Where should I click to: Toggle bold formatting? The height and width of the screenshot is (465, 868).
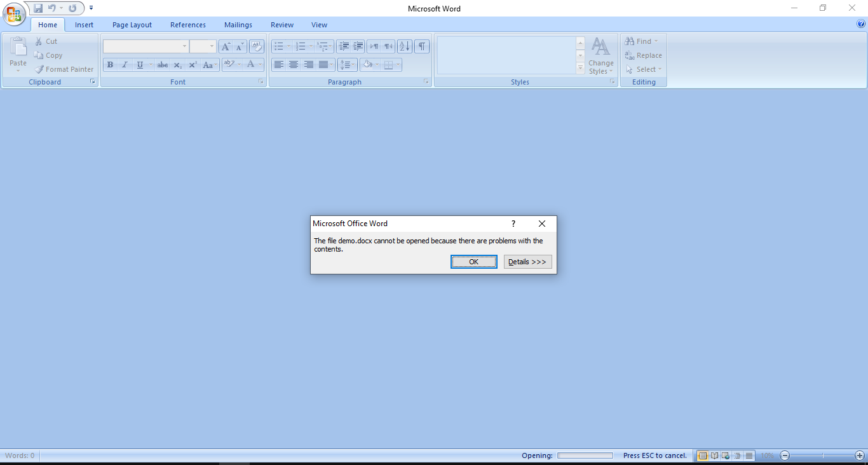pos(110,64)
